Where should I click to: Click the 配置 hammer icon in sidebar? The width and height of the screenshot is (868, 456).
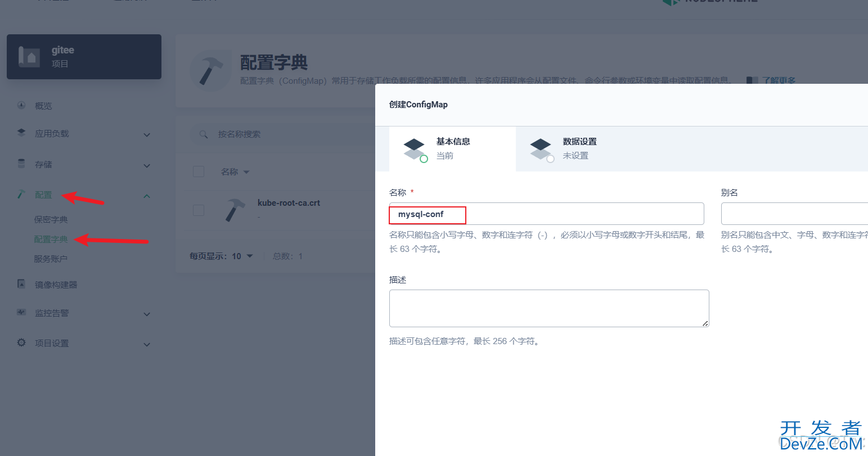(x=21, y=194)
